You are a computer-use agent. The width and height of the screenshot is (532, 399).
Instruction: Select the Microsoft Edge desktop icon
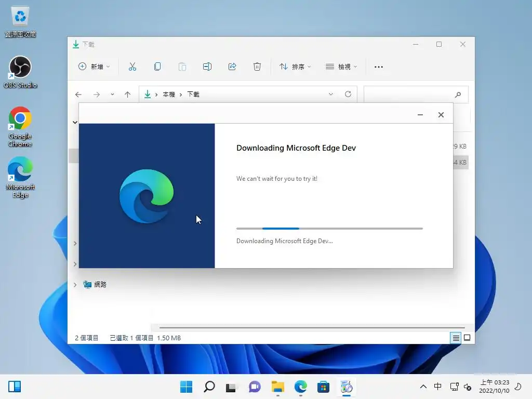click(x=20, y=178)
